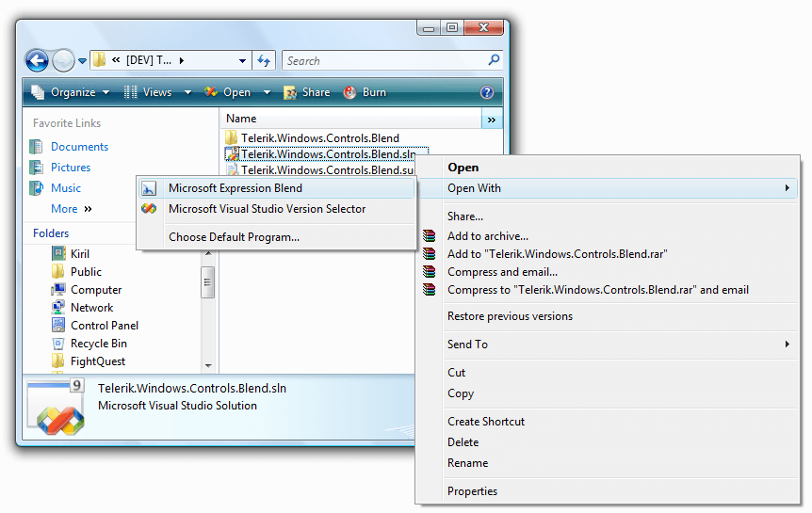The width and height of the screenshot is (812, 513).
Task: Expand the address bar history dropdown
Action: [x=242, y=60]
